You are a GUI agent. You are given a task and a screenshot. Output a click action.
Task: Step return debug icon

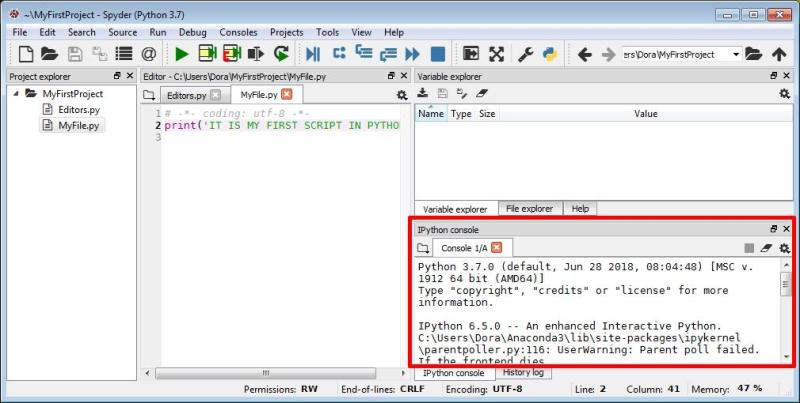[388, 54]
